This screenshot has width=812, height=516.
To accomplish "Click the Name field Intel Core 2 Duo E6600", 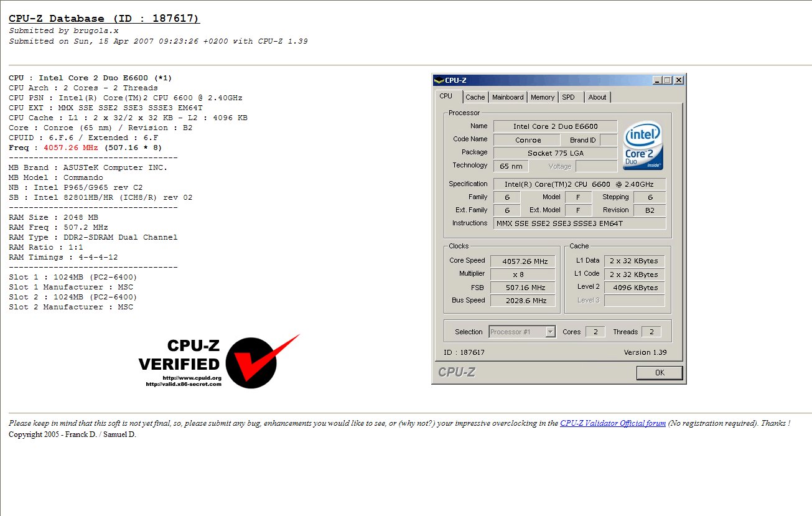I will point(556,126).
